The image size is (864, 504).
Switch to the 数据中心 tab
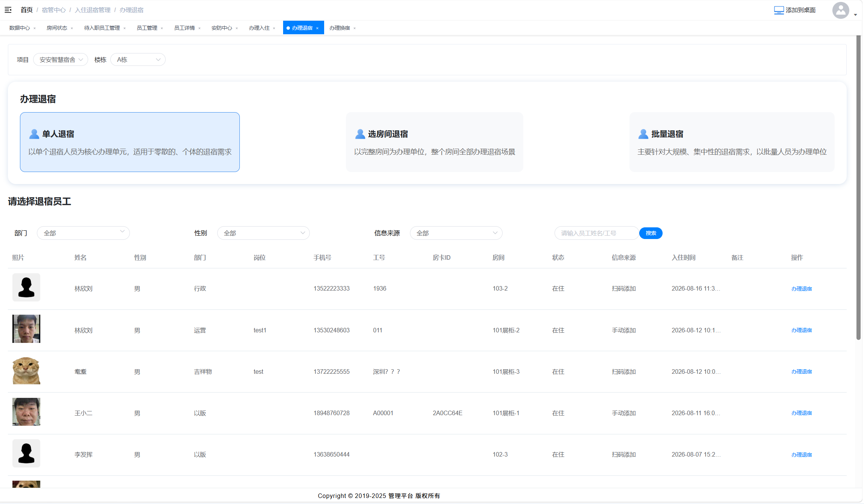20,28
